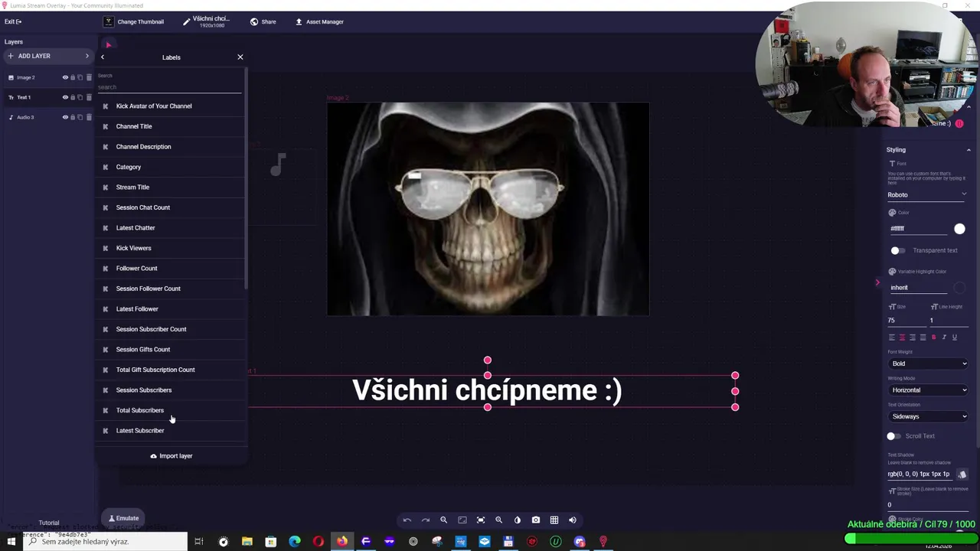Viewport: 980px width, 551px height.
Task: Open Windows Start menu
Action: [x=11, y=542]
